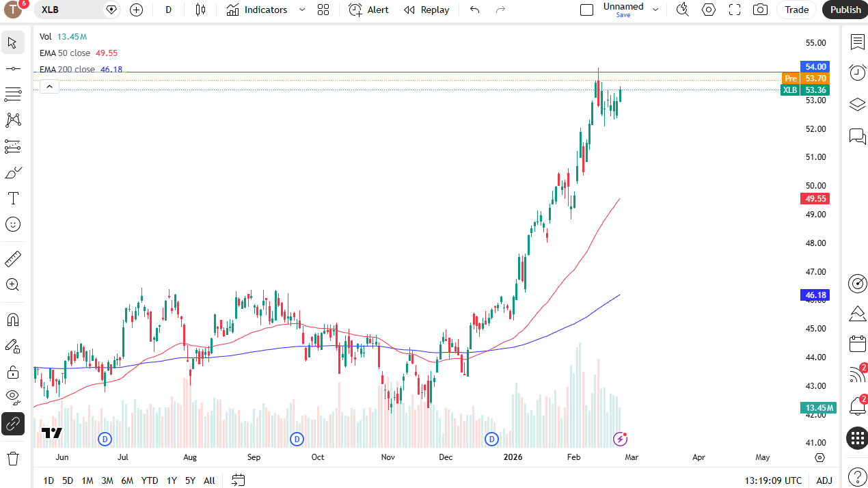
Task: Open the Fibonacci retracement tools
Action: 12,94
